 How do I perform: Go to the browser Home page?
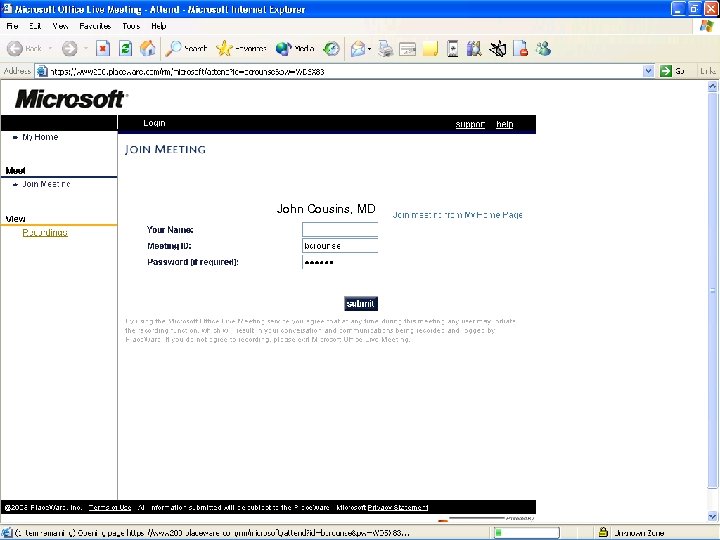(147, 48)
